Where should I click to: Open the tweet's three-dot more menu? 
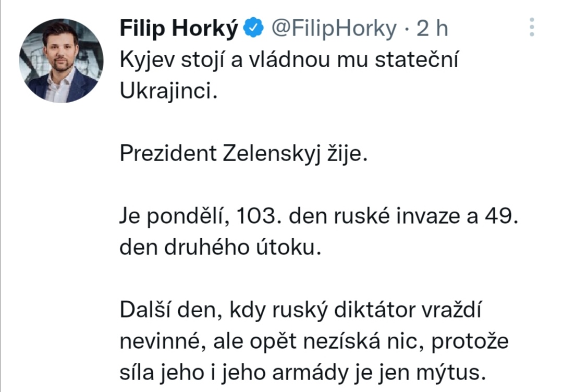[532, 27]
